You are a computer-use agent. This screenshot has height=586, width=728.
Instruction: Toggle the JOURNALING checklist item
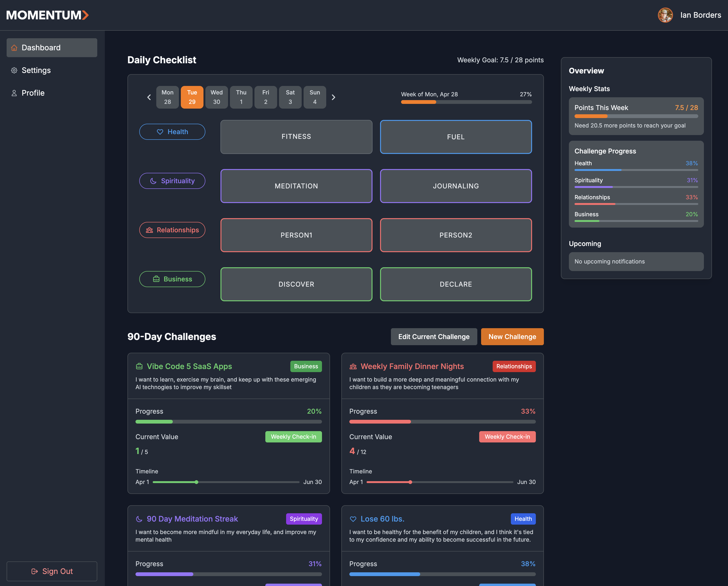coord(456,186)
